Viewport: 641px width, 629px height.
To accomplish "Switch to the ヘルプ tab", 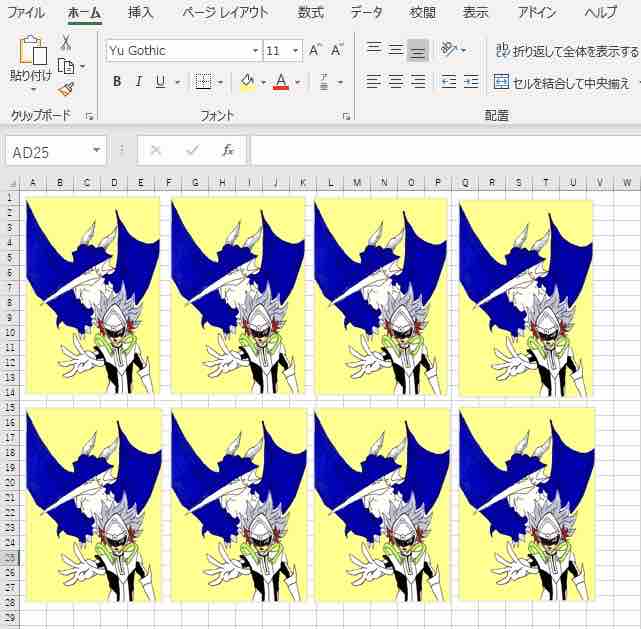I will (x=601, y=13).
